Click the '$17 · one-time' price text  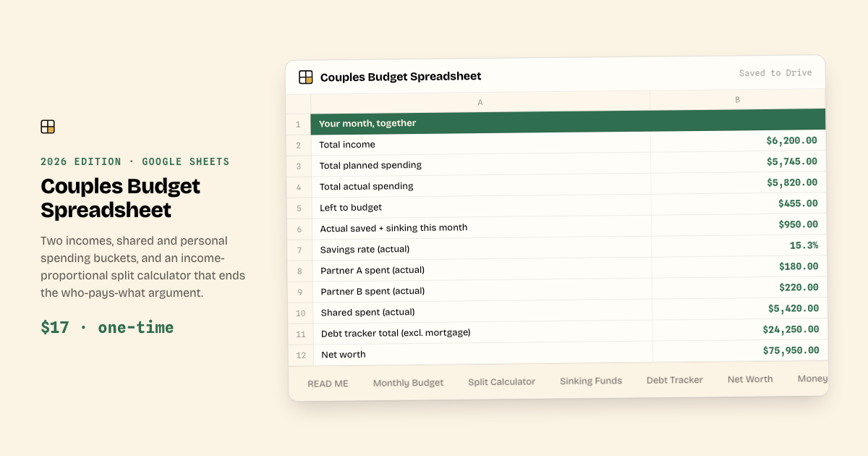107,327
